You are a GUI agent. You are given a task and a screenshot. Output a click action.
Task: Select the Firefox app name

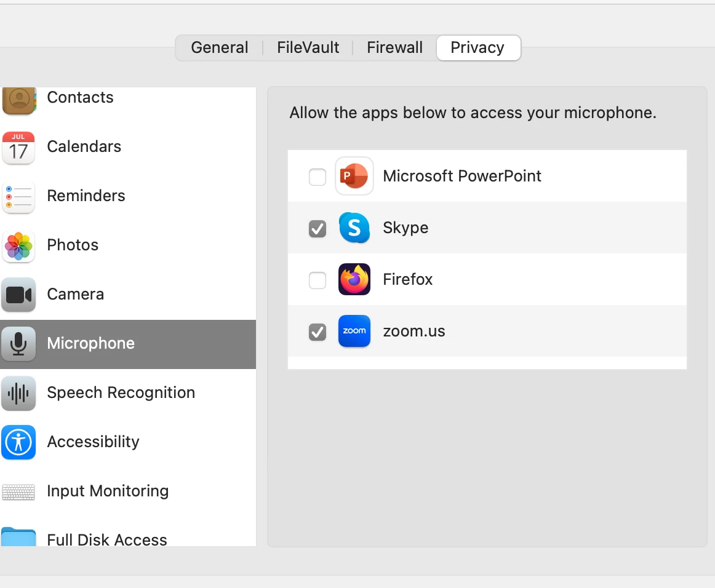point(408,279)
